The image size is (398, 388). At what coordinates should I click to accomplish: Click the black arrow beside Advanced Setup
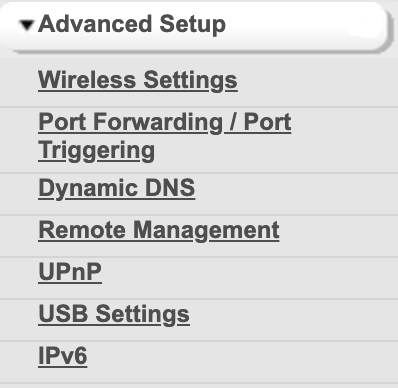(x=26, y=26)
